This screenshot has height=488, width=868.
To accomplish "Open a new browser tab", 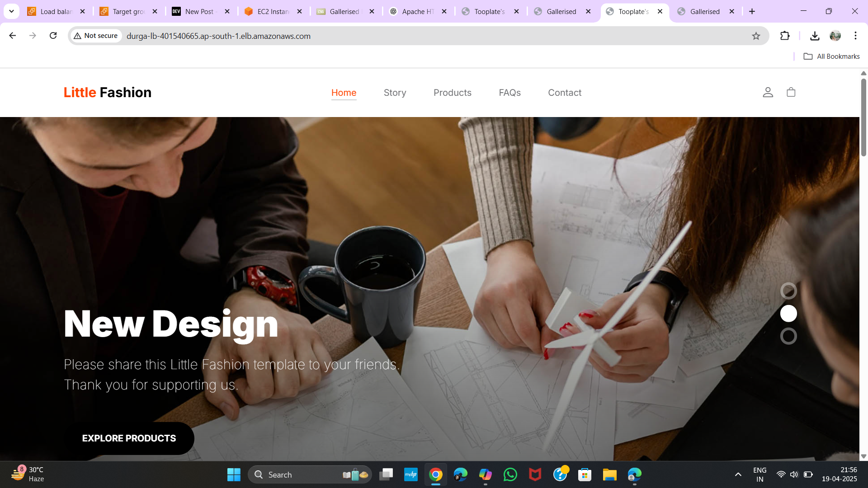I will coord(752,11).
